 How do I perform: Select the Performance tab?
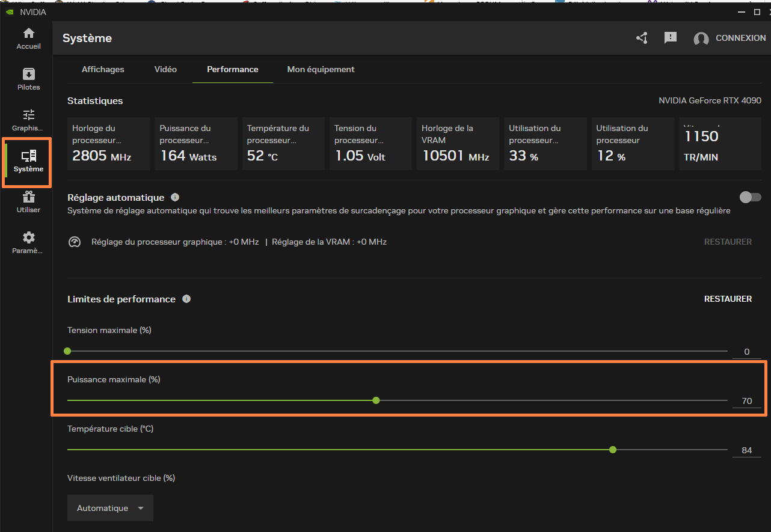pyautogui.click(x=233, y=69)
